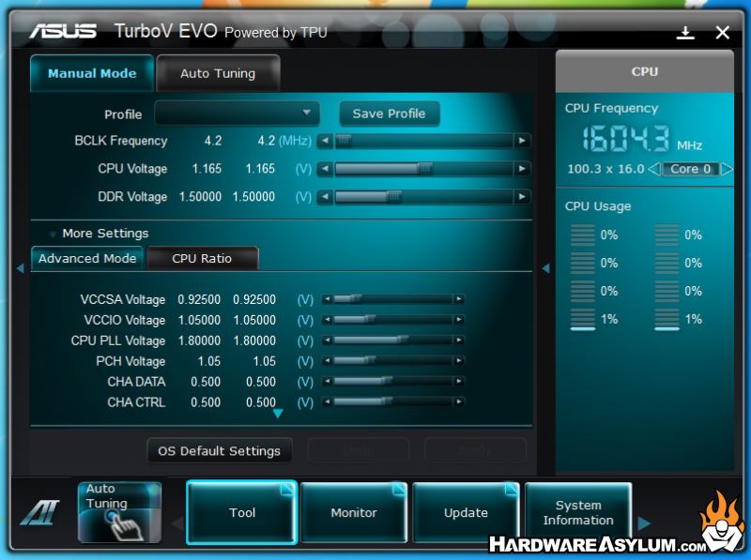This screenshot has width=751, height=560.
Task: Click the CPU Voltage slider handle
Action: tap(425, 169)
